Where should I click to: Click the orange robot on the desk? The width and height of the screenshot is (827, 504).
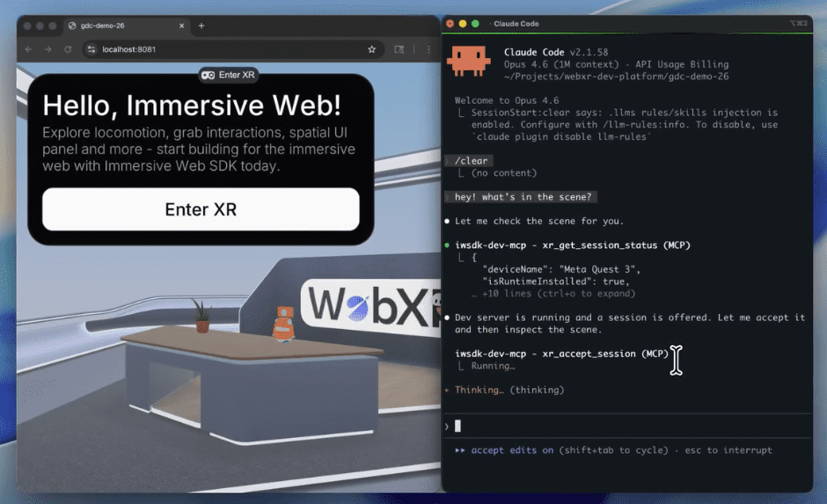[x=282, y=324]
